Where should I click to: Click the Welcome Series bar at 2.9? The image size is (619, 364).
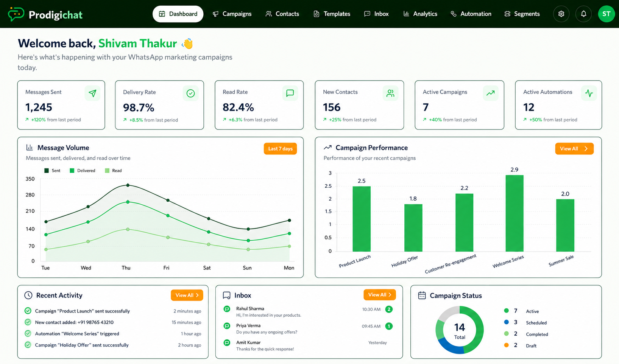(x=515, y=213)
